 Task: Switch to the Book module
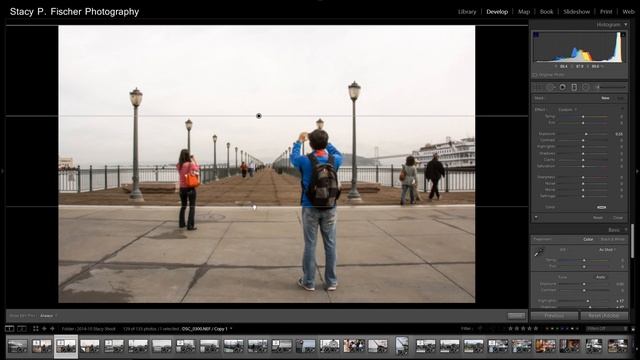coord(547,12)
